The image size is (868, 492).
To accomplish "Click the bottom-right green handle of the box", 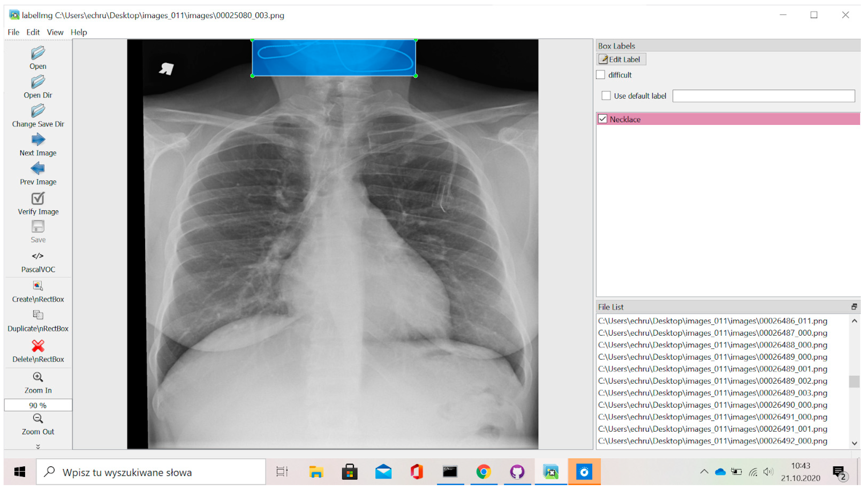I will tap(416, 76).
